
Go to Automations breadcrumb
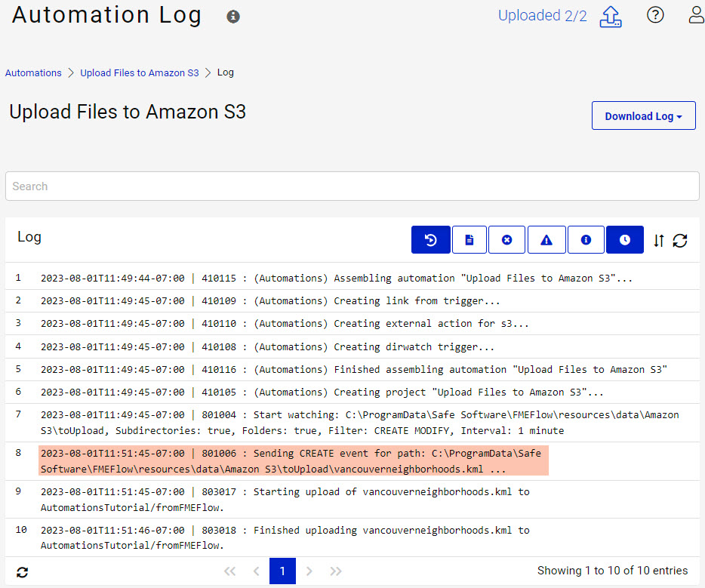click(33, 72)
